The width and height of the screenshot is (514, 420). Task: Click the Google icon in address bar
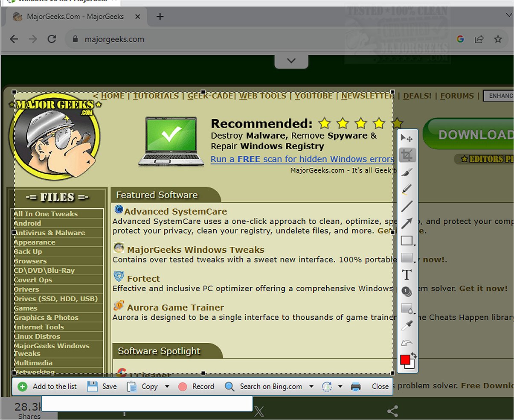[460, 39]
